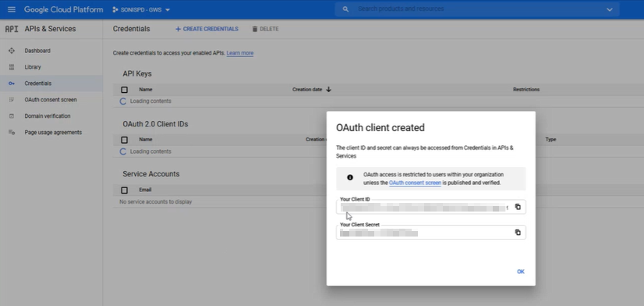Click the Library grid icon
Viewport: 644px width, 306px height.
point(12,67)
